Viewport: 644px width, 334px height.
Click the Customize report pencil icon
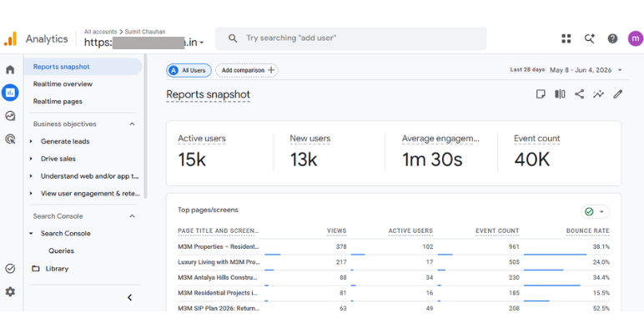tap(617, 94)
